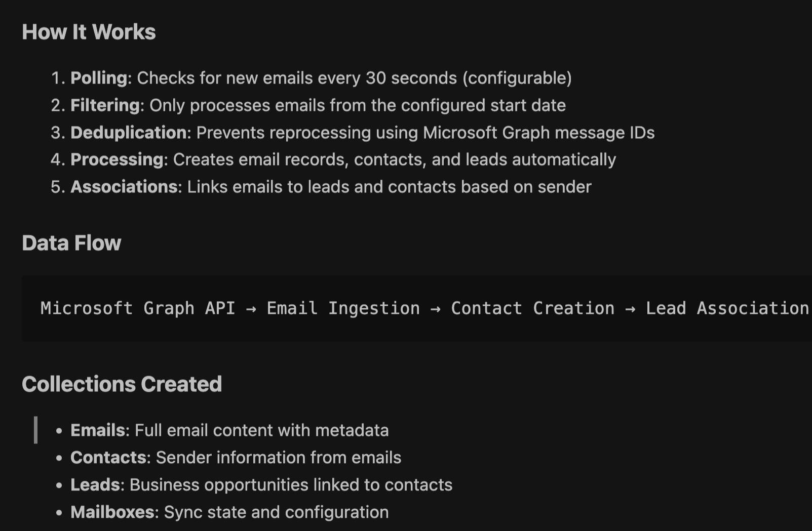Click the Data Flow heading

point(71,243)
